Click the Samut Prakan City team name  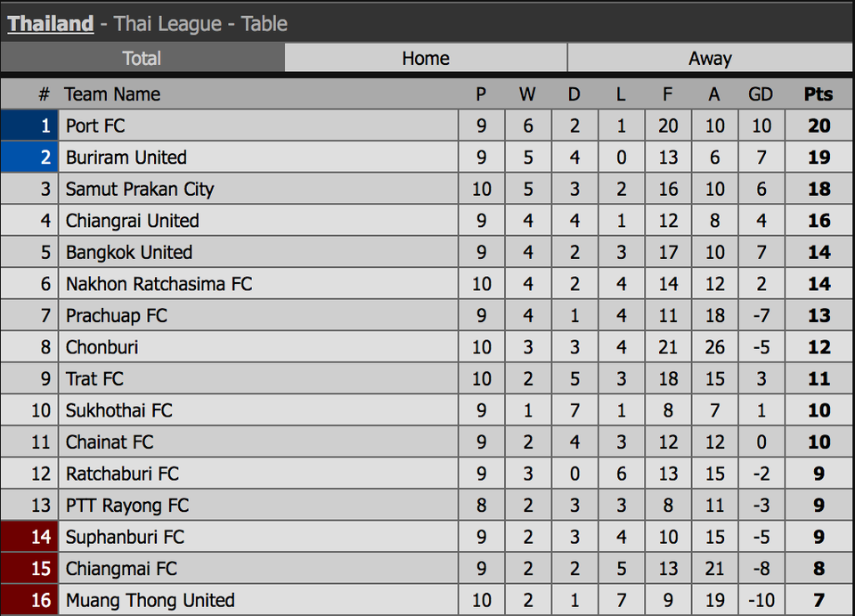(x=140, y=189)
